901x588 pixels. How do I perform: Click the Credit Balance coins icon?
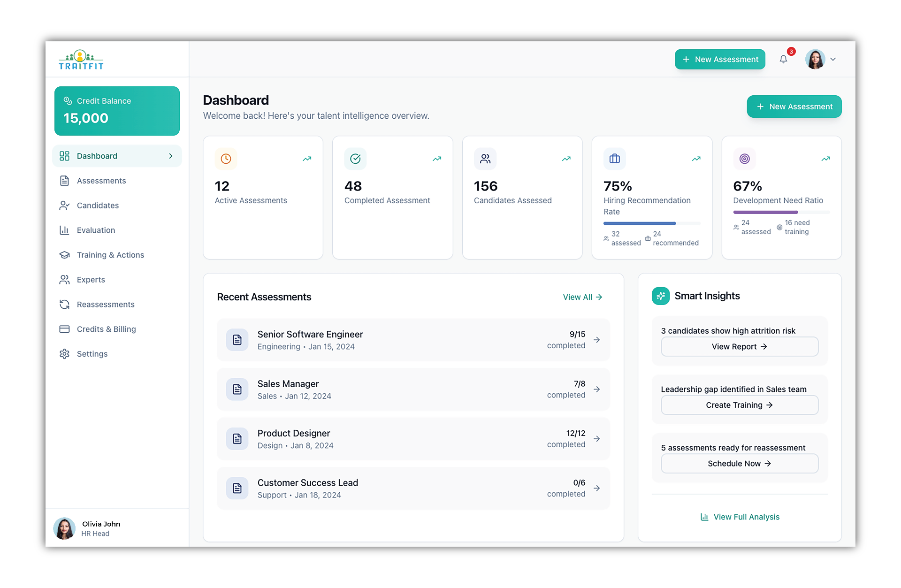tap(68, 101)
